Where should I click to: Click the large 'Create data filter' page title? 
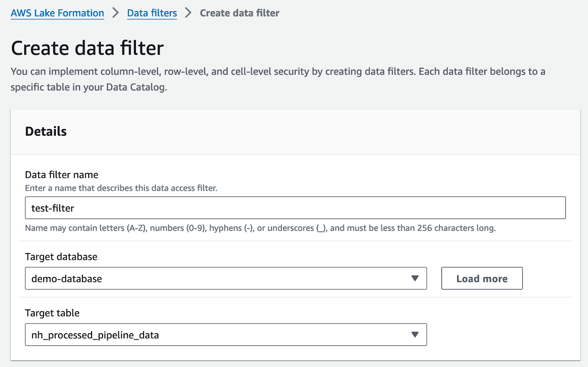tap(87, 48)
